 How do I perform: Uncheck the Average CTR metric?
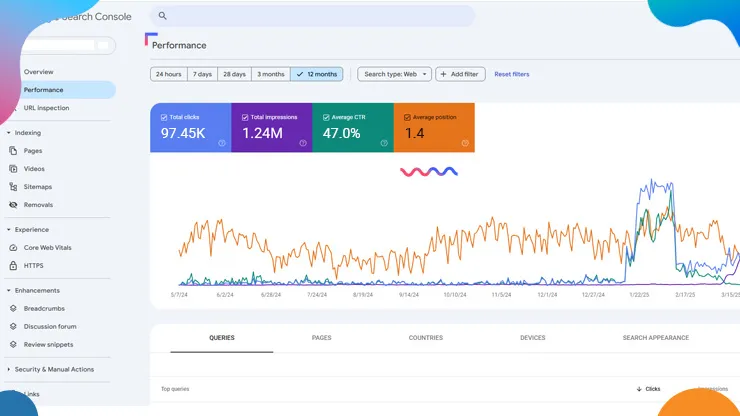(x=326, y=117)
